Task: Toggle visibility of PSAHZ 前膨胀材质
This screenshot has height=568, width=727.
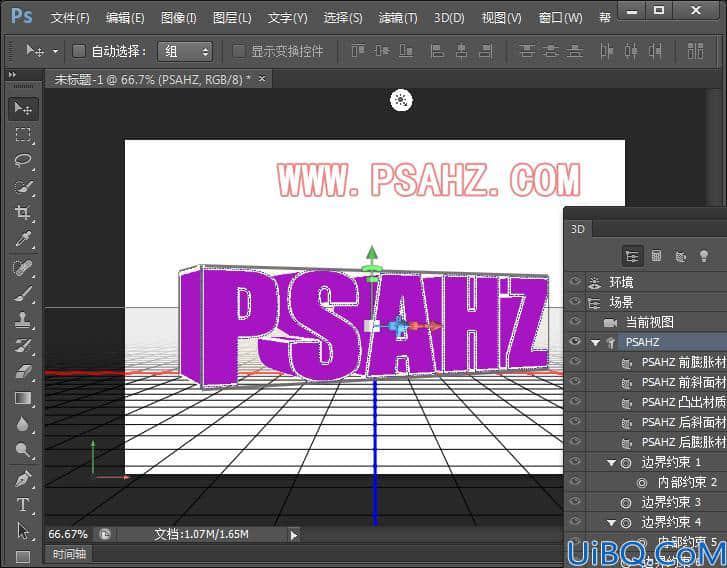Action: (575, 361)
